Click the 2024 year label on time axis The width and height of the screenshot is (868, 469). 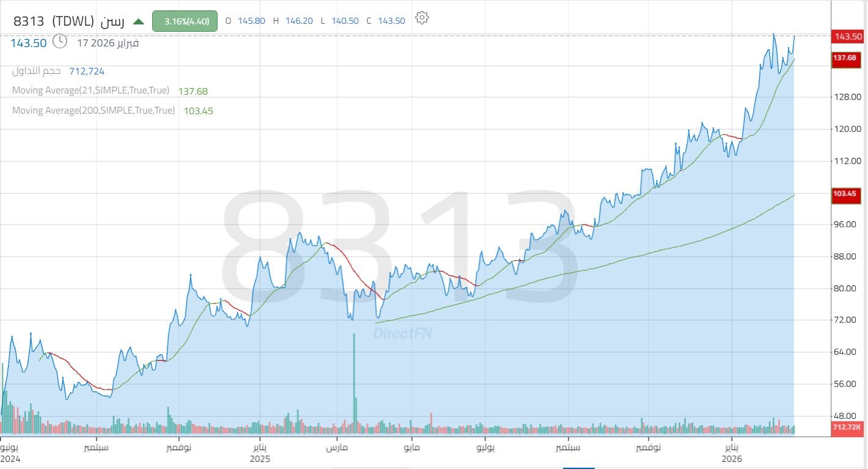point(10,459)
